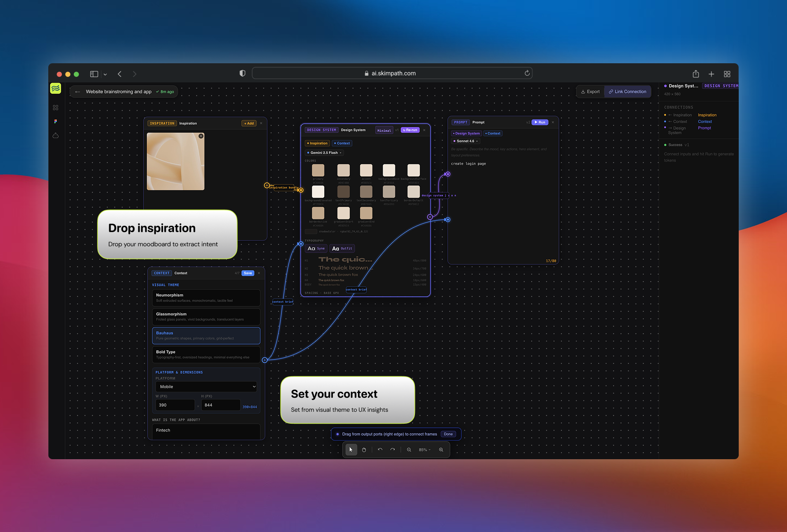Click the zoom out magnifier icon
Image resolution: width=787 pixels, height=532 pixels.
pyautogui.click(x=409, y=450)
